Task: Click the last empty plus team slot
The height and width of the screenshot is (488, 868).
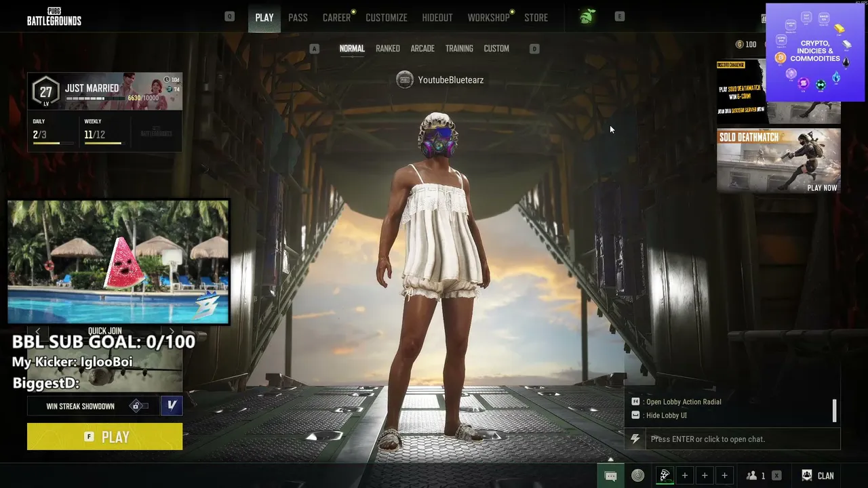Action: click(724, 476)
